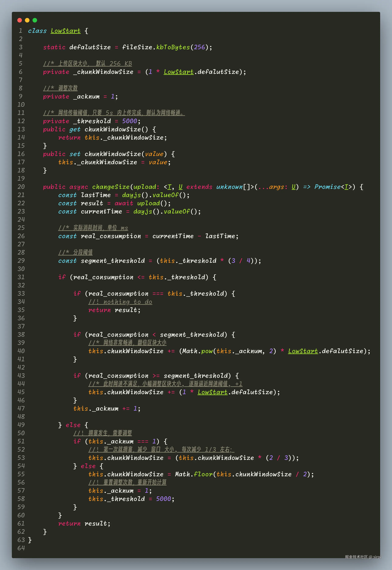This screenshot has height=570, width=392.
Task: Click the yellow minimize dot
Action: point(27,20)
